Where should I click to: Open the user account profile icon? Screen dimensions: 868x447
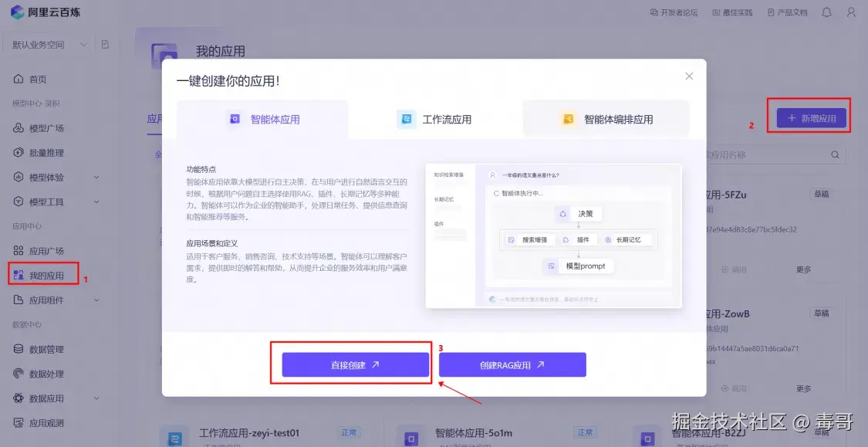coord(851,12)
